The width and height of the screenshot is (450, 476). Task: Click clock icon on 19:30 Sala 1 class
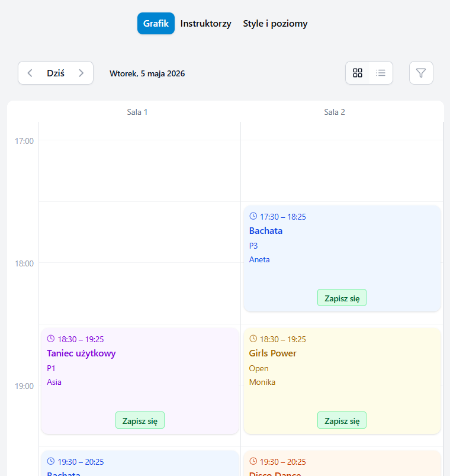click(51, 461)
